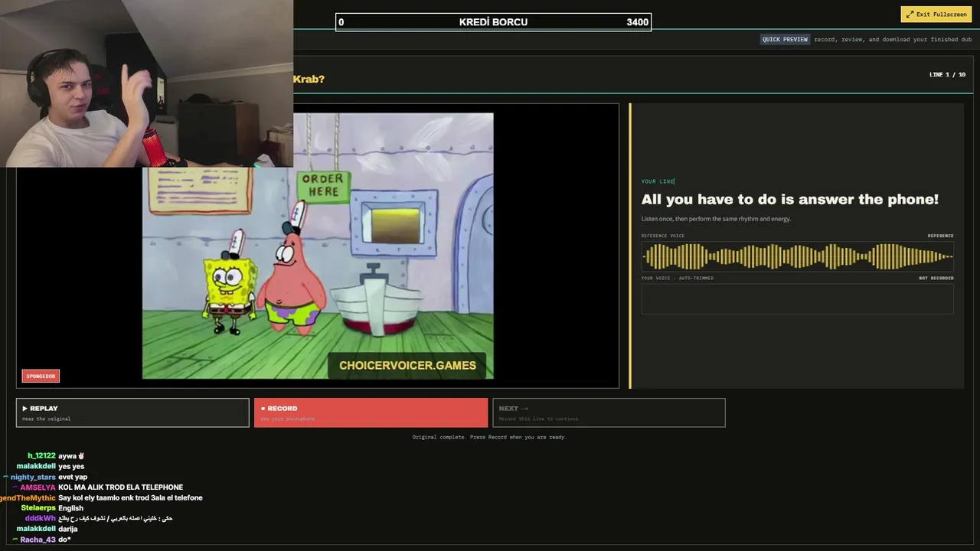
Task: Click the "3400" value in the credit bar
Action: (637, 22)
